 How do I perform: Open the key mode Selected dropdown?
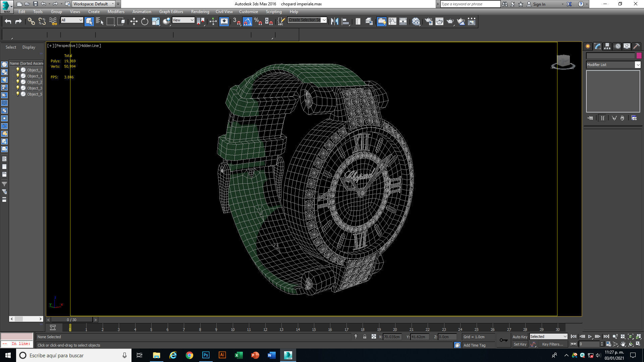pos(548,337)
